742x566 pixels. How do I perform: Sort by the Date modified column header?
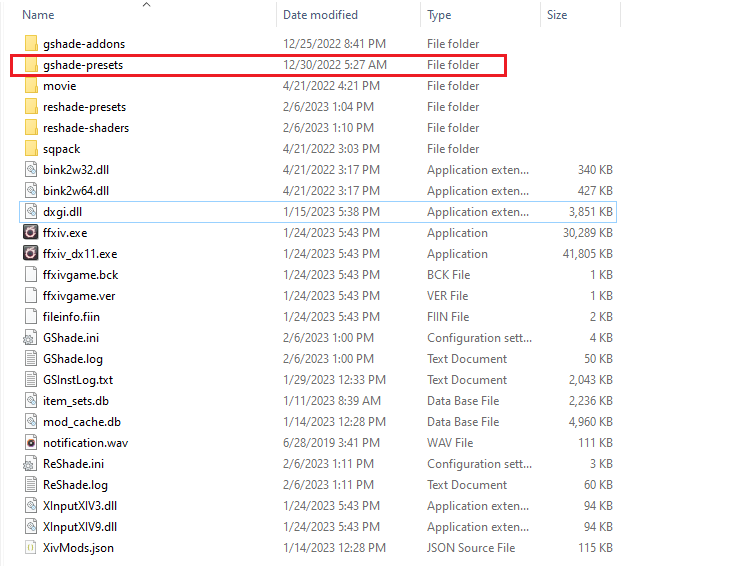click(x=320, y=15)
